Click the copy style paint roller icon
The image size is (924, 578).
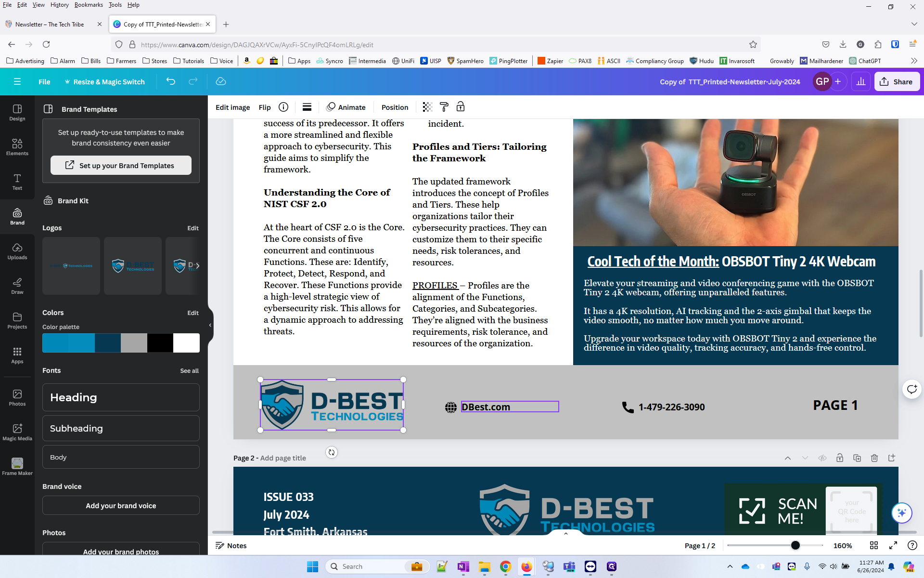[444, 107]
